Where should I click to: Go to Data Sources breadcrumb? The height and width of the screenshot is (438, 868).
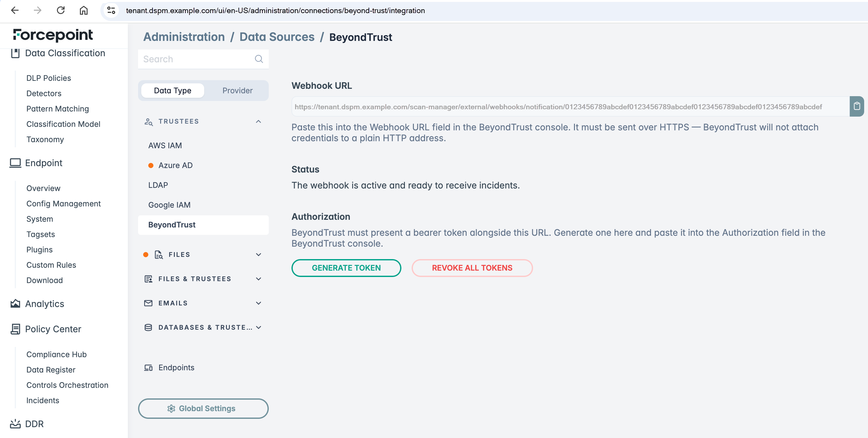(x=277, y=37)
